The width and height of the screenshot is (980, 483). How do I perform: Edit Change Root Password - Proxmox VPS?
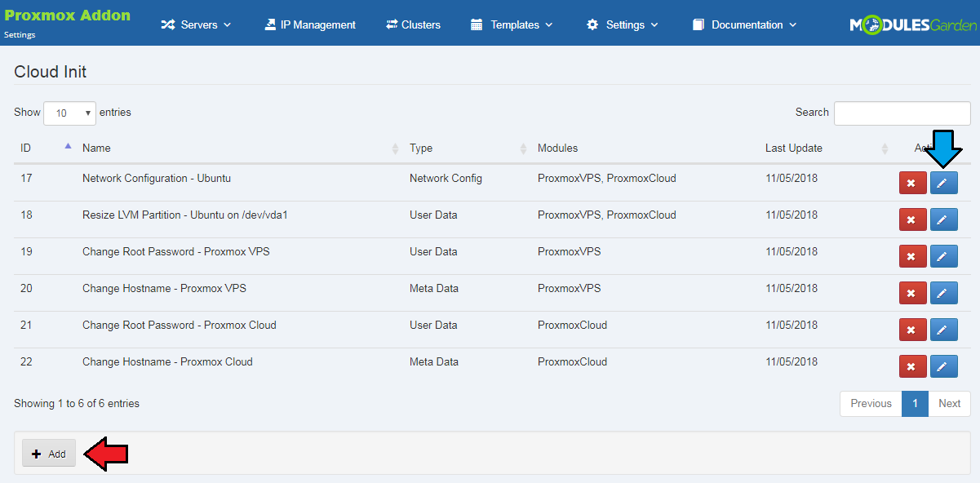click(943, 256)
